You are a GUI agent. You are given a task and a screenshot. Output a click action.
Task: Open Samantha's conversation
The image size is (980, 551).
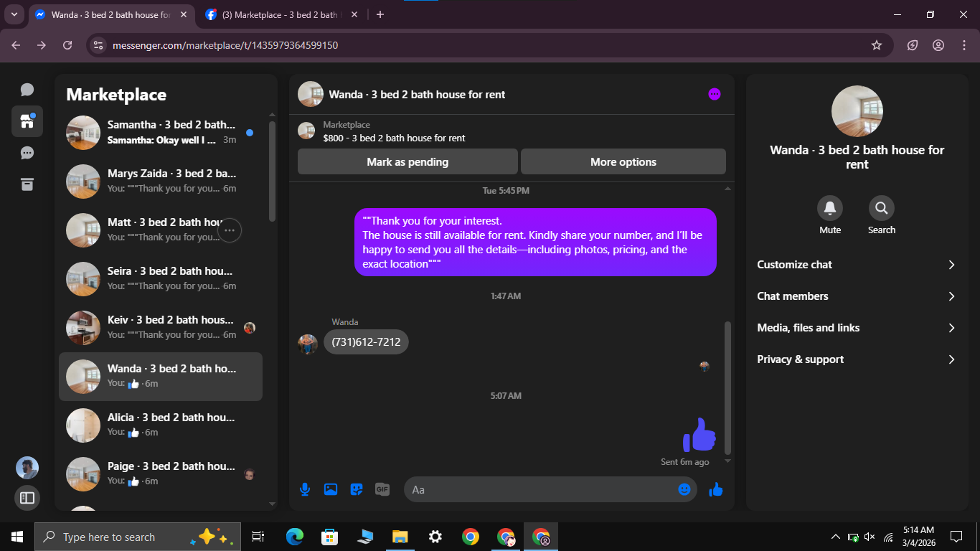[161, 133]
